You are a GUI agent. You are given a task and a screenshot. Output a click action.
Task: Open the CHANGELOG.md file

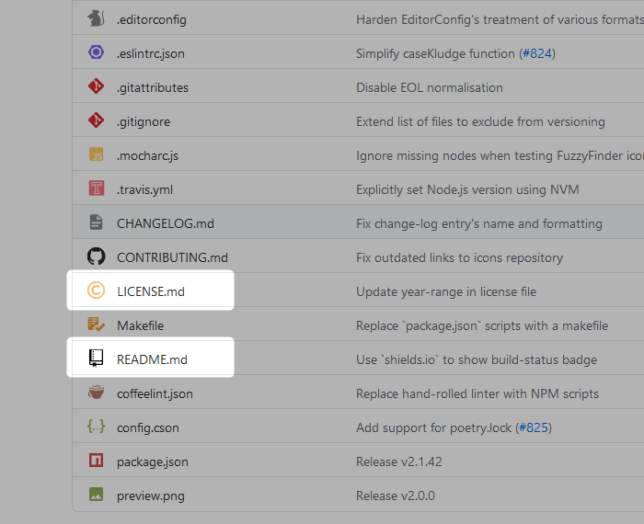(x=165, y=223)
